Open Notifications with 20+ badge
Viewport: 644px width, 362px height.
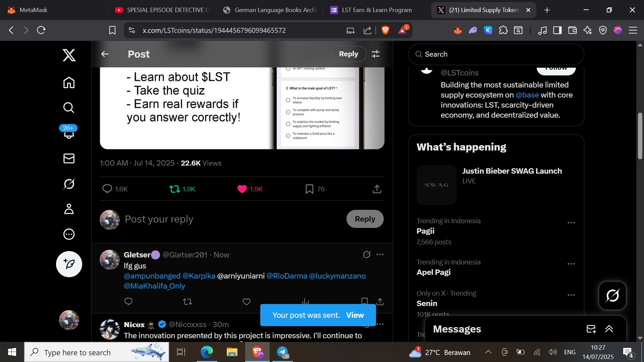click(x=69, y=132)
